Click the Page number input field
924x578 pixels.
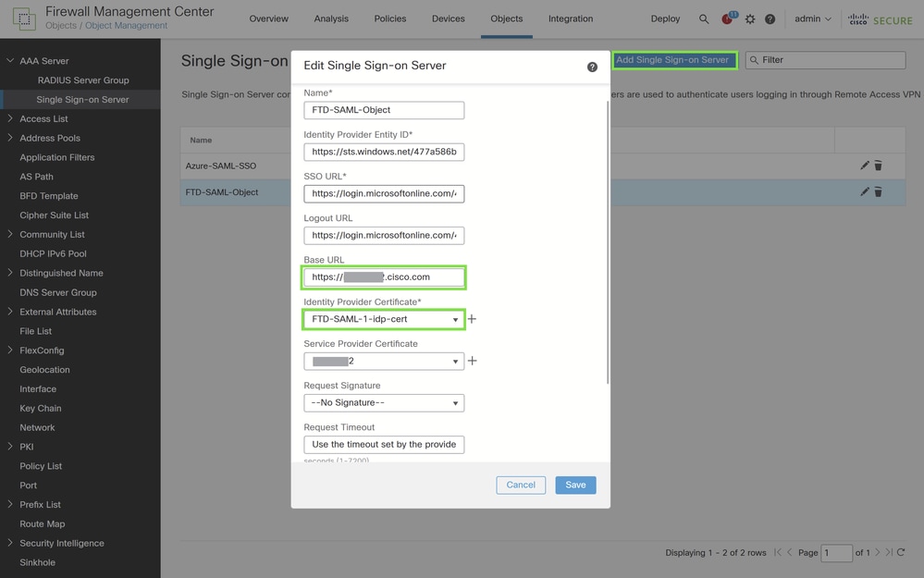click(x=836, y=553)
